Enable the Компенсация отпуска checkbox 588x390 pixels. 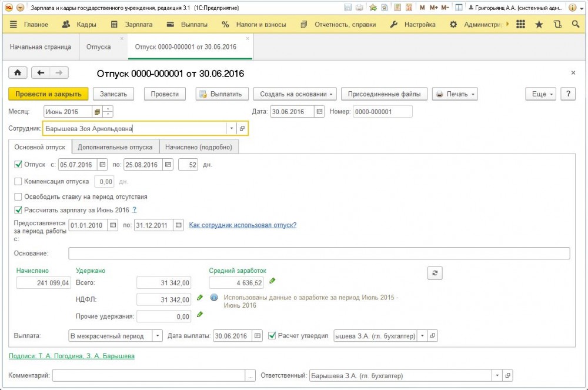[18, 182]
